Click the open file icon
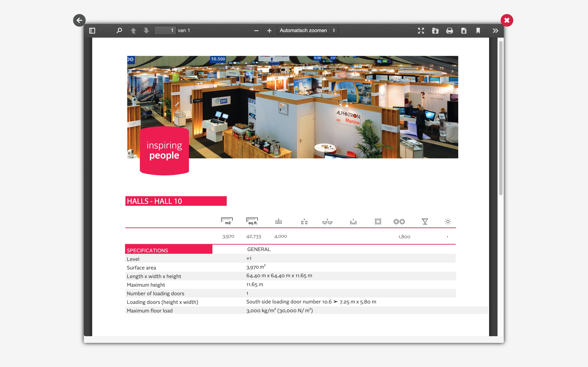Viewport: 588px width, 367px height. tap(435, 31)
